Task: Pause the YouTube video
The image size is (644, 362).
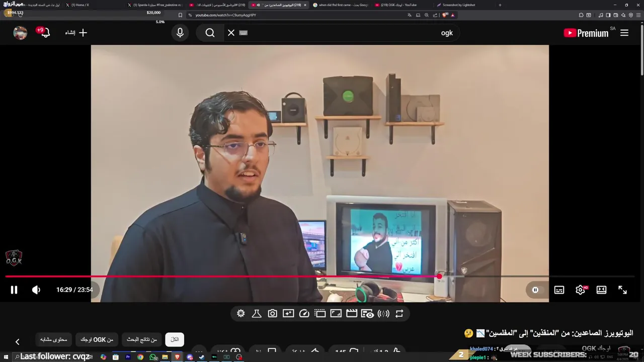Action: click(x=14, y=290)
